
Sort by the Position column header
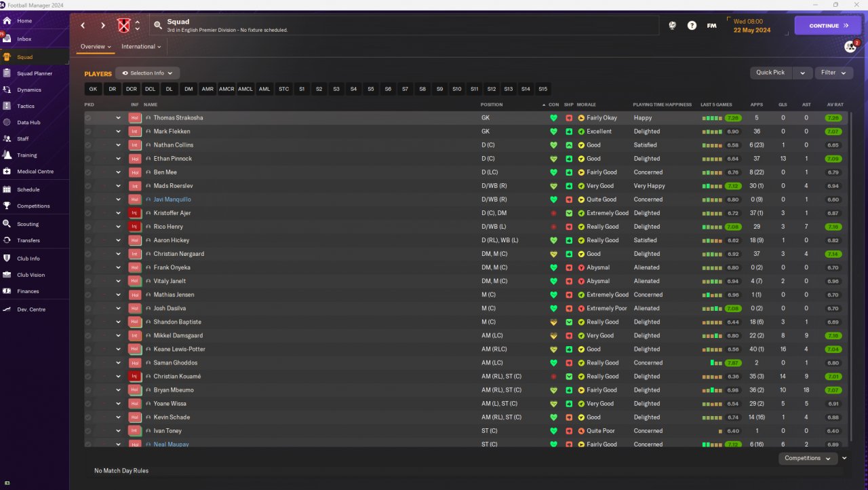[x=492, y=105]
